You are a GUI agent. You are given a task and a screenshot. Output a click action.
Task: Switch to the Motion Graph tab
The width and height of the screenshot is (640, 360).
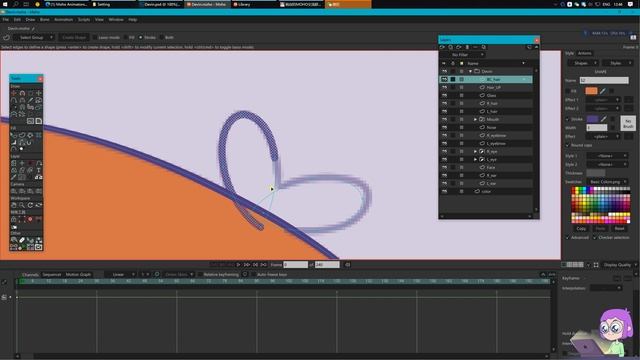coord(78,275)
